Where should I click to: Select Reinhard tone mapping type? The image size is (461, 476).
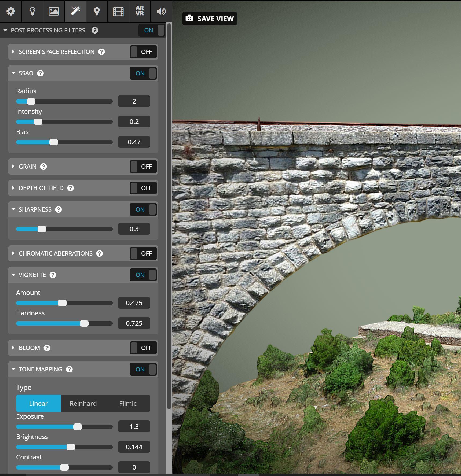[x=83, y=403]
